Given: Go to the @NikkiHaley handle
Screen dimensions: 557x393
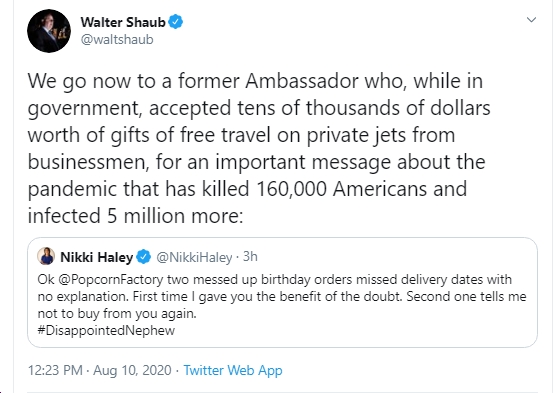Looking at the screenshot, I should pyautogui.click(x=194, y=257).
